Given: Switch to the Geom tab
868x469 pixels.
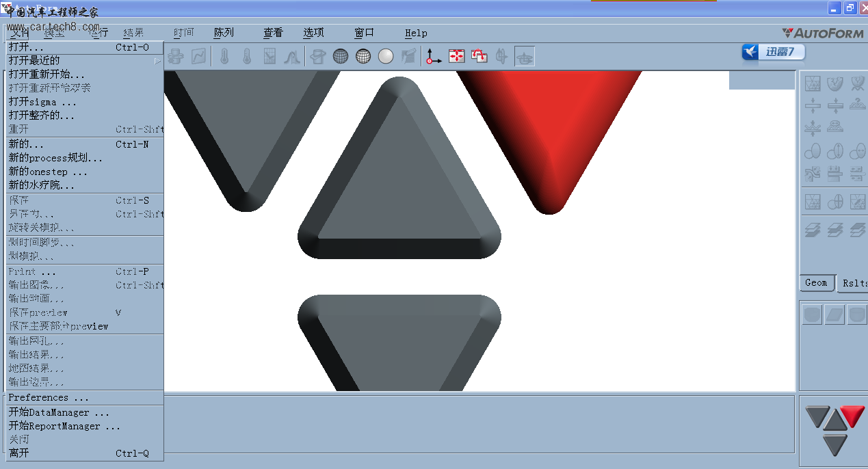Looking at the screenshot, I should coord(816,283).
